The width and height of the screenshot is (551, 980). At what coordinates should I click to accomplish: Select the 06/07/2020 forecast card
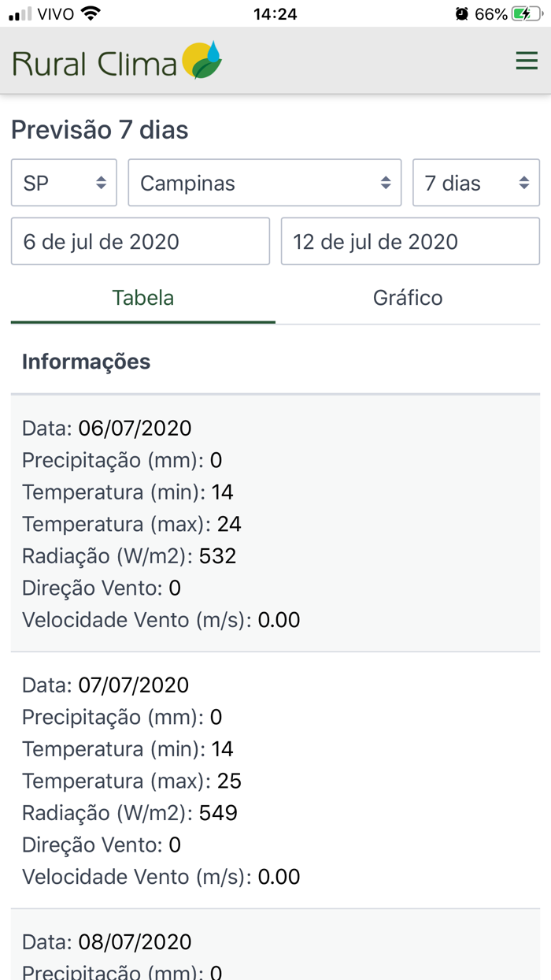(275, 523)
